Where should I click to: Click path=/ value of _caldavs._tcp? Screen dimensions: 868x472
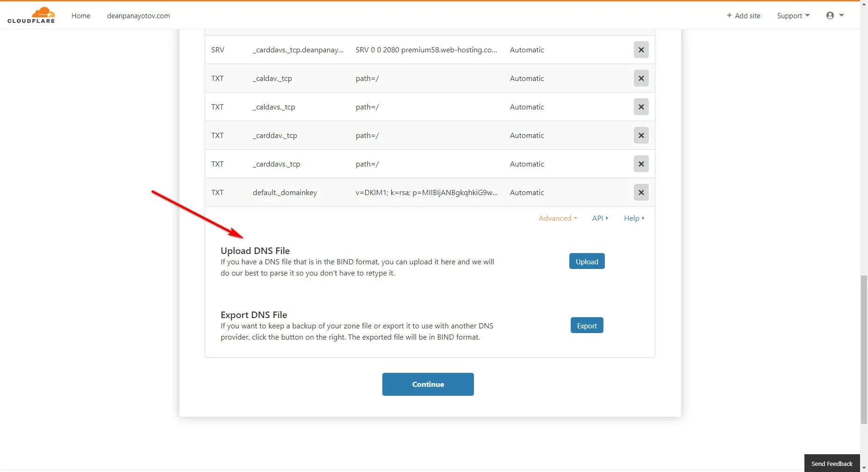tap(367, 107)
